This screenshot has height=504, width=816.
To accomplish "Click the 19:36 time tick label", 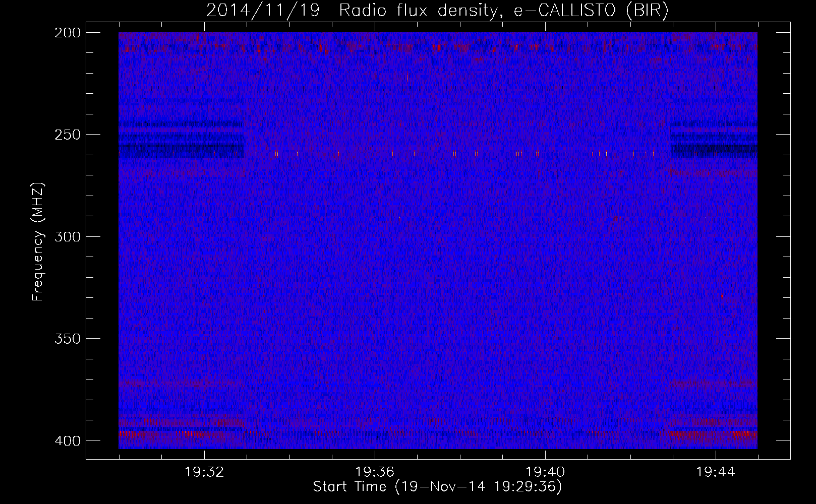I will pos(375,472).
